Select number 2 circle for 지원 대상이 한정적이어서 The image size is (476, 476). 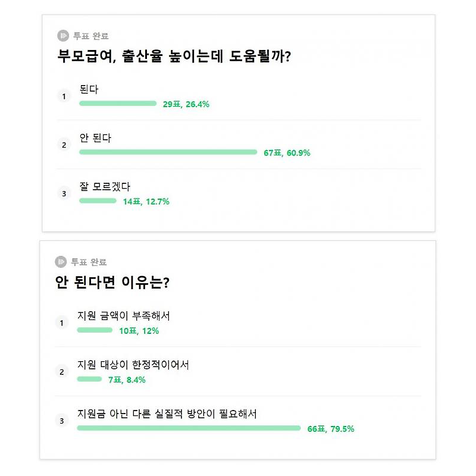pyautogui.click(x=62, y=372)
